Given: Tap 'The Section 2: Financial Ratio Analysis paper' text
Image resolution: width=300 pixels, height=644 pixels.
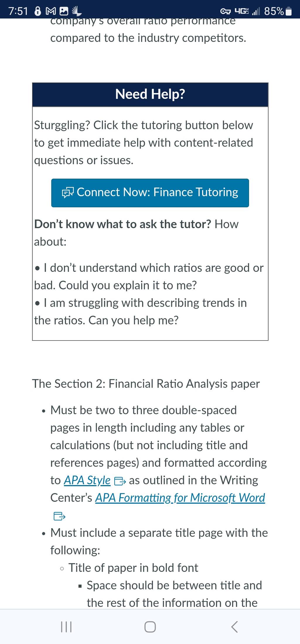Looking at the screenshot, I should [146, 384].
